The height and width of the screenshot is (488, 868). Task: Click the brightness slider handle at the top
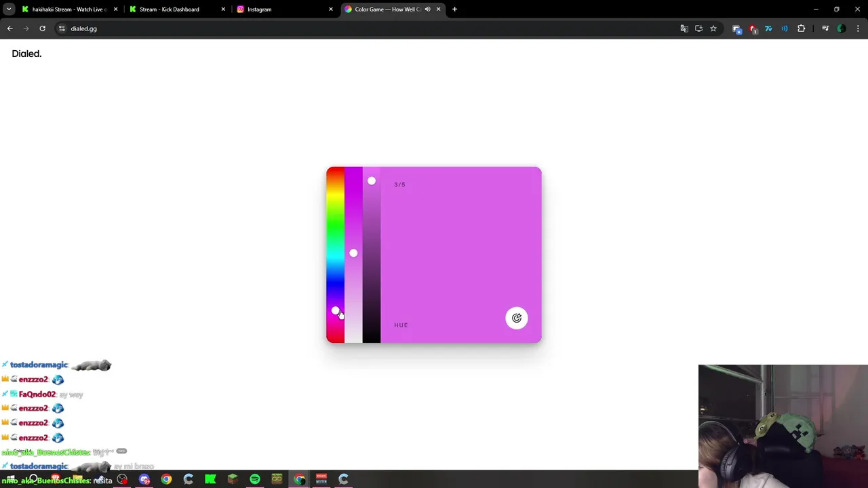372,181
